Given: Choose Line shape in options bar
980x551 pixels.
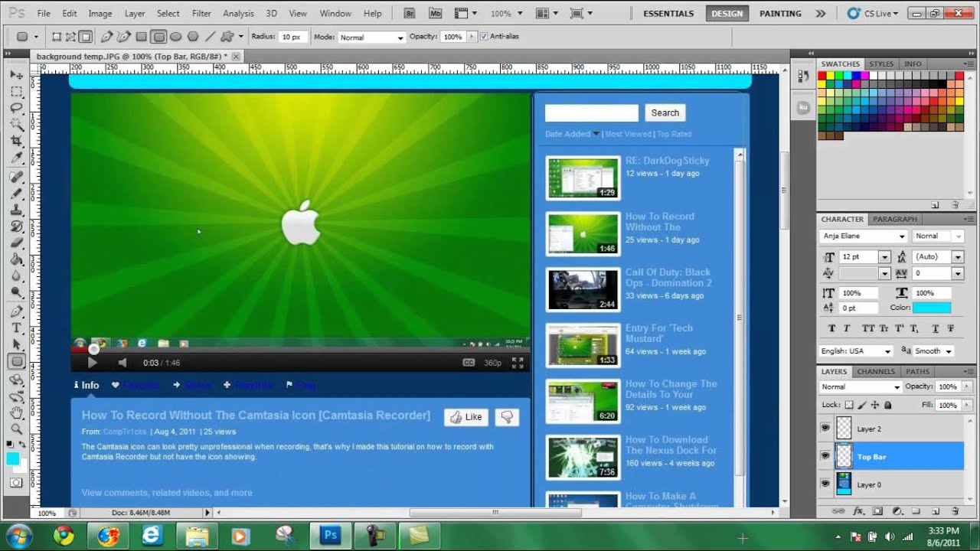Looking at the screenshot, I should coord(209,37).
